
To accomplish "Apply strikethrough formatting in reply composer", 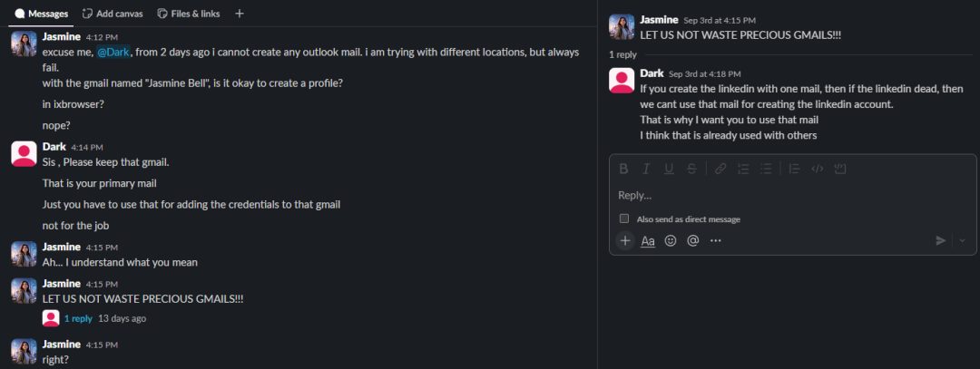I will 691,169.
